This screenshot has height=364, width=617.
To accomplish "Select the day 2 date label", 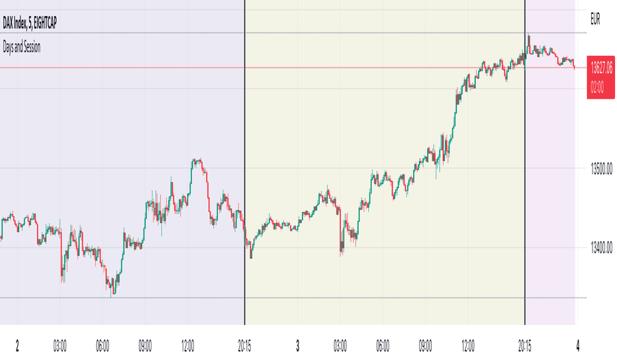I will (17, 346).
